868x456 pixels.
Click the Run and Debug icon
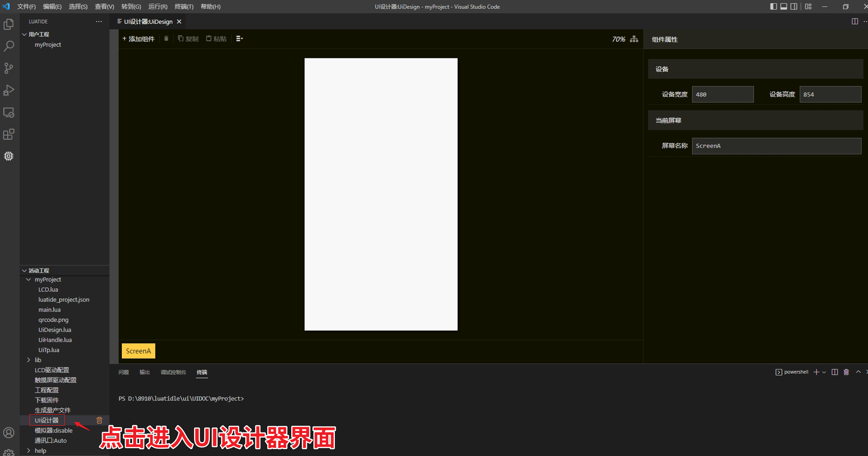pos(9,90)
